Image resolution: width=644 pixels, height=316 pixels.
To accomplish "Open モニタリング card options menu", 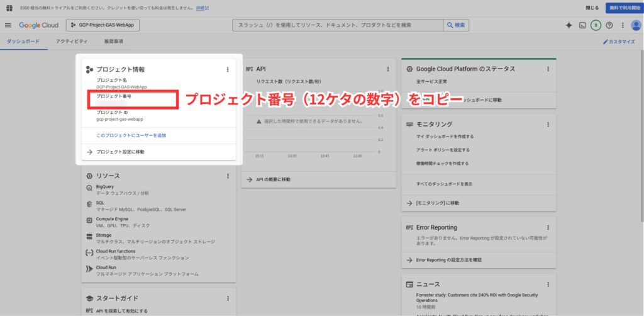I will [x=548, y=124].
